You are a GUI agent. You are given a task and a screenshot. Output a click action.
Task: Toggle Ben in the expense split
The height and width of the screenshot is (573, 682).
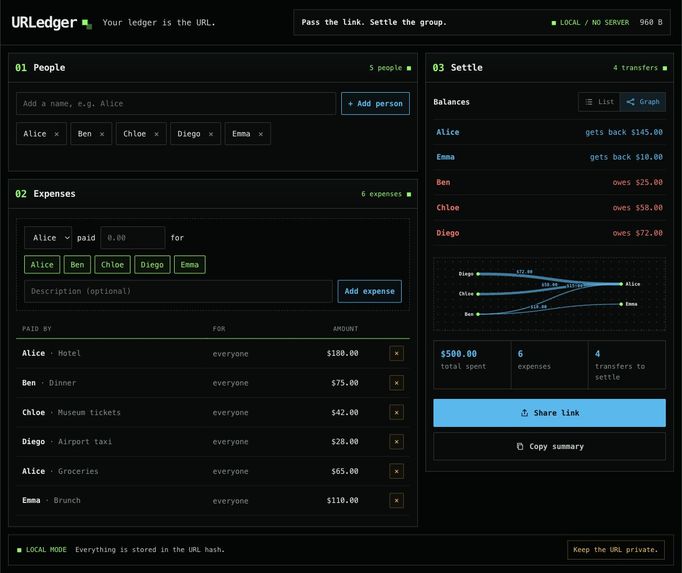click(77, 265)
